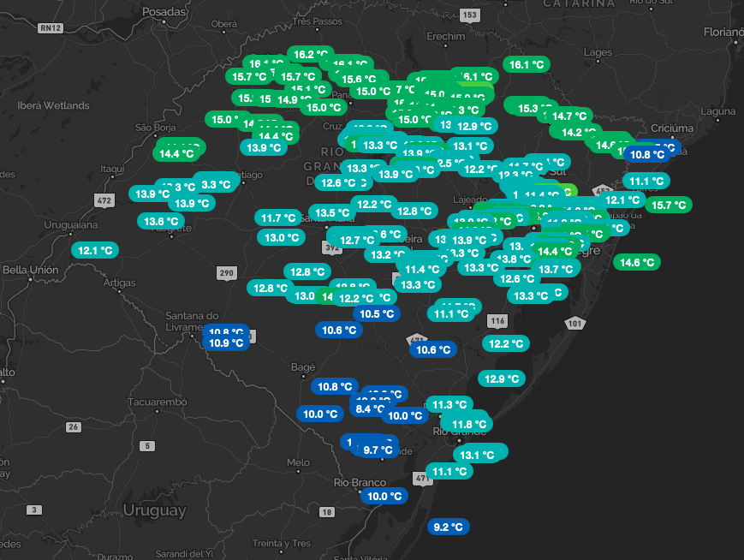Select the route 18 road shield

click(x=326, y=512)
